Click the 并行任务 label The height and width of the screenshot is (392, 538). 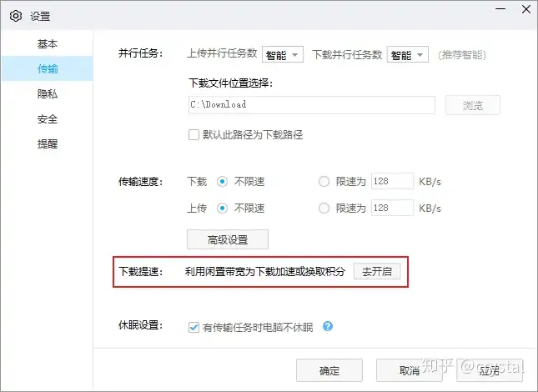(x=140, y=53)
